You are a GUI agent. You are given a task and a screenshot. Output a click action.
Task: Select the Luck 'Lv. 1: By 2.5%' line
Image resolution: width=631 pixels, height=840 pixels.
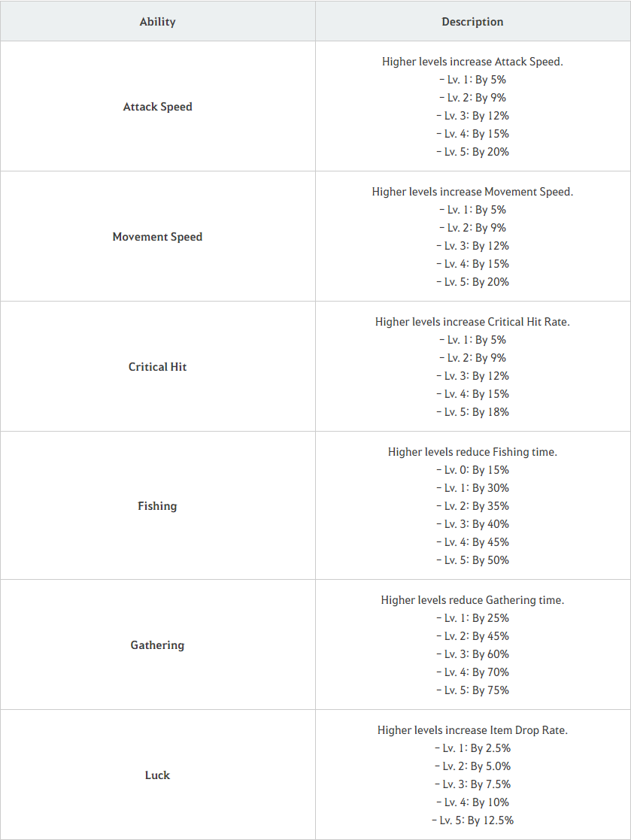pyautogui.click(x=472, y=748)
